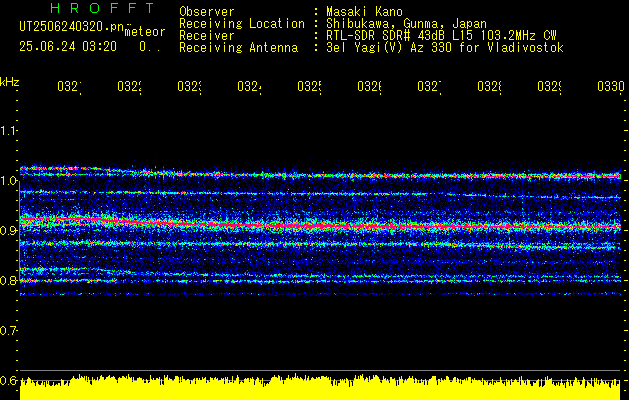Select the RTL-SDR SDR# receiver description
The height and width of the screenshot is (400, 629).
pyautogui.click(x=441, y=35)
